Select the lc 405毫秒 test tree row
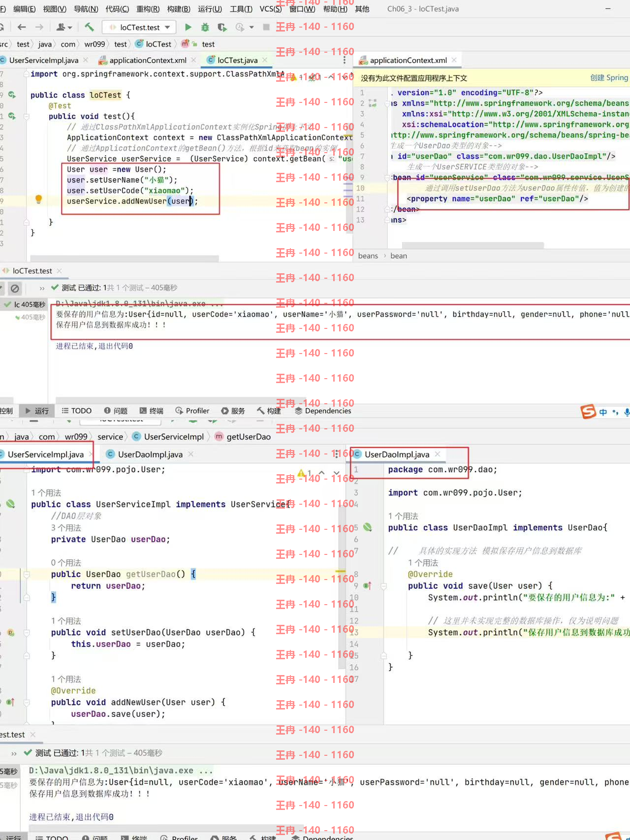630x840 pixels. click(25, 304)
